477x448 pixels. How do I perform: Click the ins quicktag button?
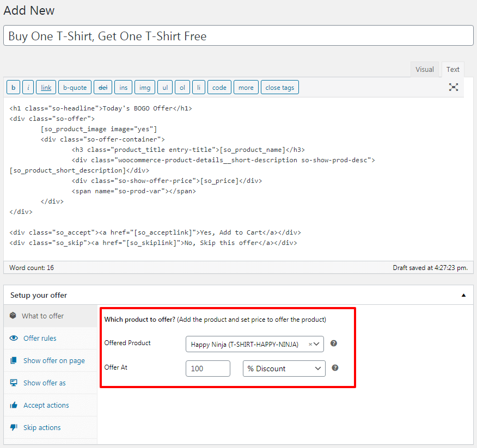[x=123, y=87]
